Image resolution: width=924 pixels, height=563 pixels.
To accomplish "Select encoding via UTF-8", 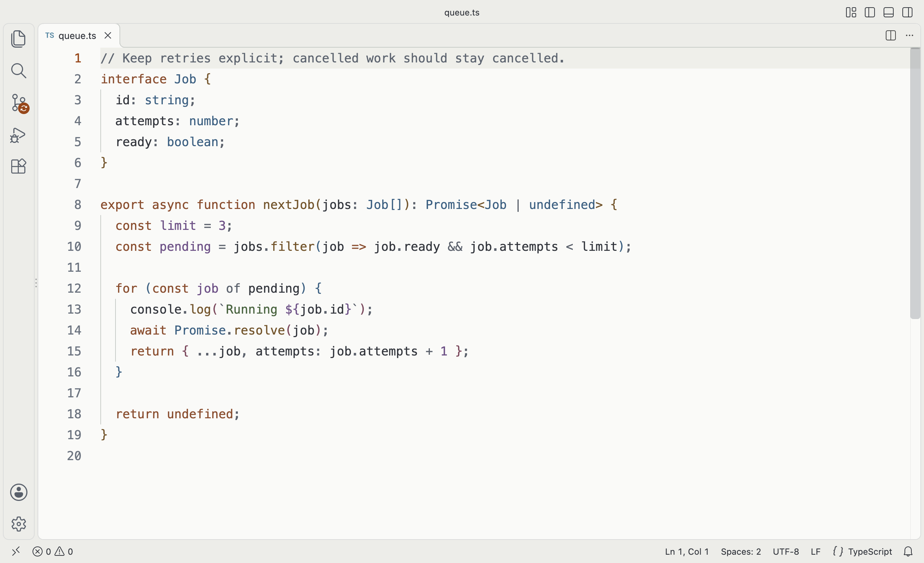I will click(x=786, y=551).
